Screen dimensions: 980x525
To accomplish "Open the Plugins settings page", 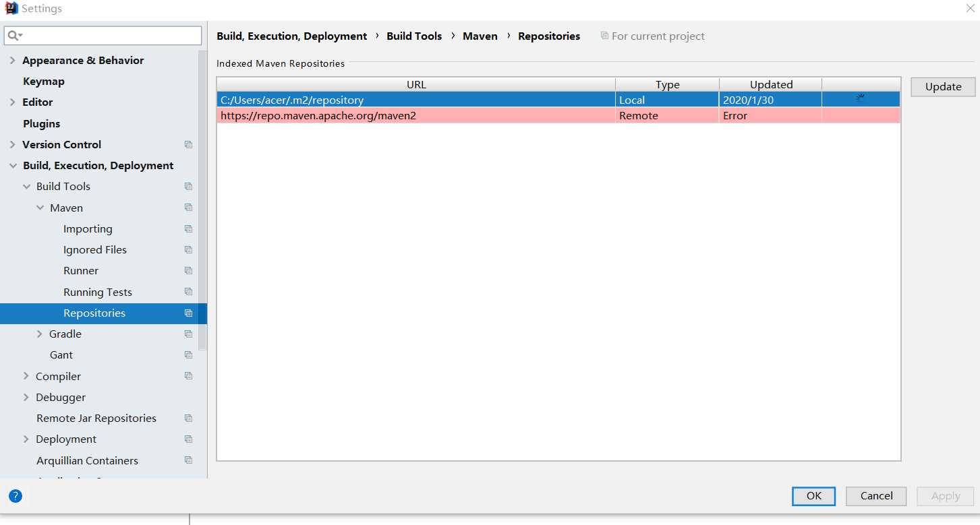I will pos(42,124).
